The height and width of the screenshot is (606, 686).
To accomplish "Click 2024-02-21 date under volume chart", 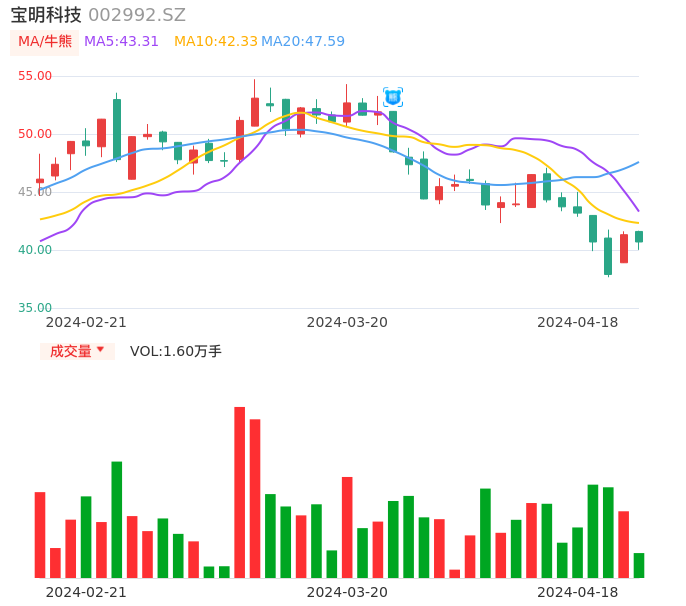I will (x=86, y=592).
